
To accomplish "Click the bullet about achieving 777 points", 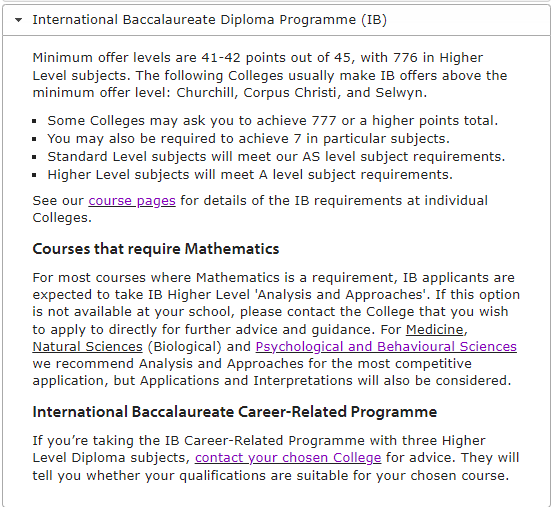I will tap(273, 121).
